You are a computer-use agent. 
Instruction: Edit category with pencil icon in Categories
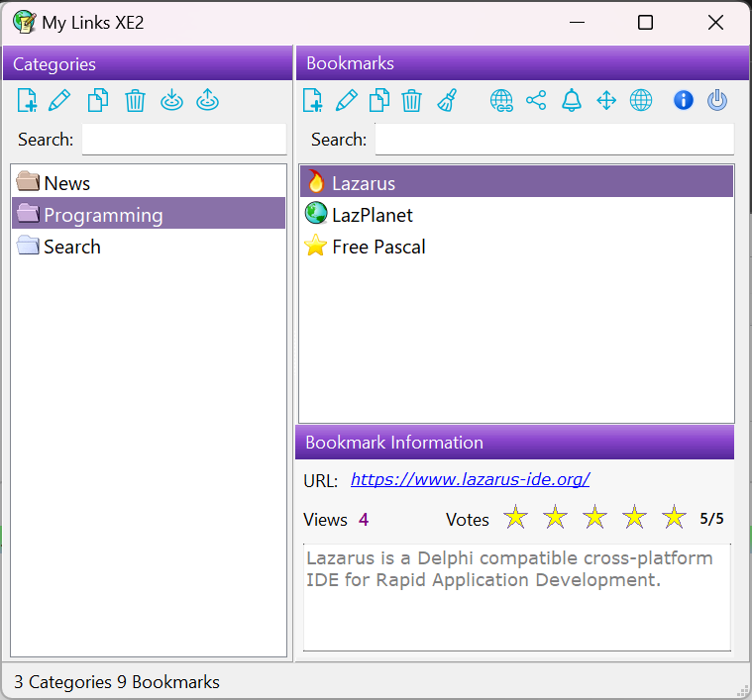pos(60,101)
